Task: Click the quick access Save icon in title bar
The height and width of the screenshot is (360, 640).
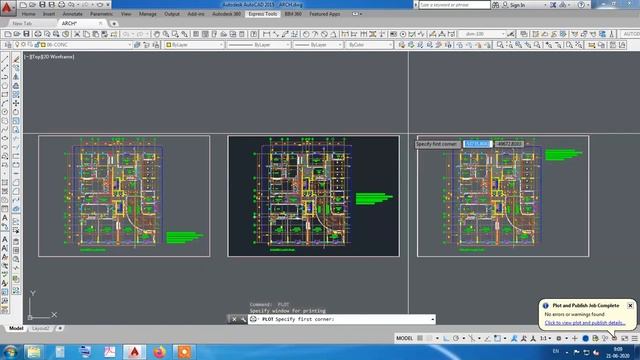Action: click(42, 5)
